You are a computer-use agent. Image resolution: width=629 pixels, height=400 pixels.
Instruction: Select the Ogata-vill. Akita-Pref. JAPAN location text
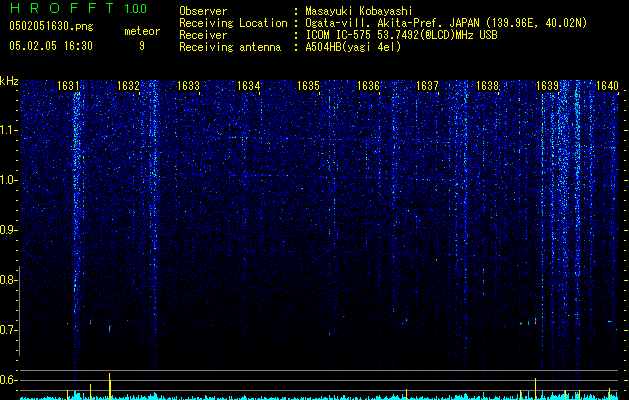pos(446,23)
